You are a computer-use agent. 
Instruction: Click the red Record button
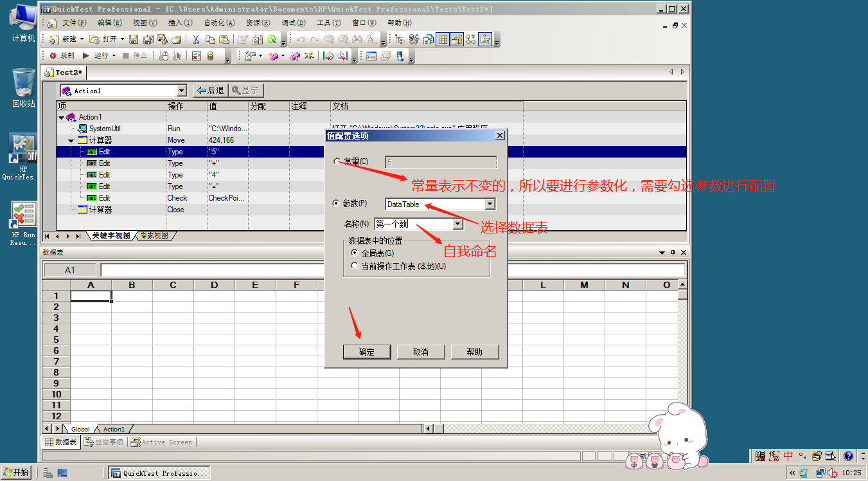click(x=53, y=55)
